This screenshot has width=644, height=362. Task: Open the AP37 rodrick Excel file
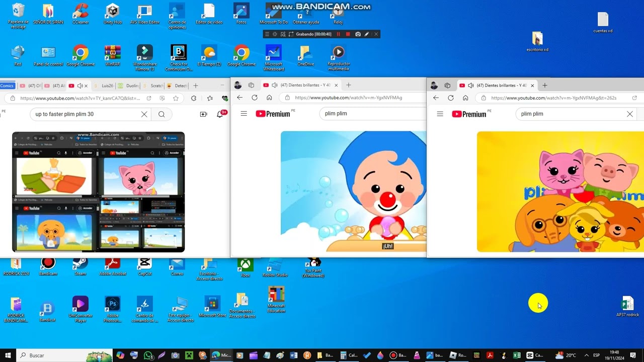click(x=627, y=307)
